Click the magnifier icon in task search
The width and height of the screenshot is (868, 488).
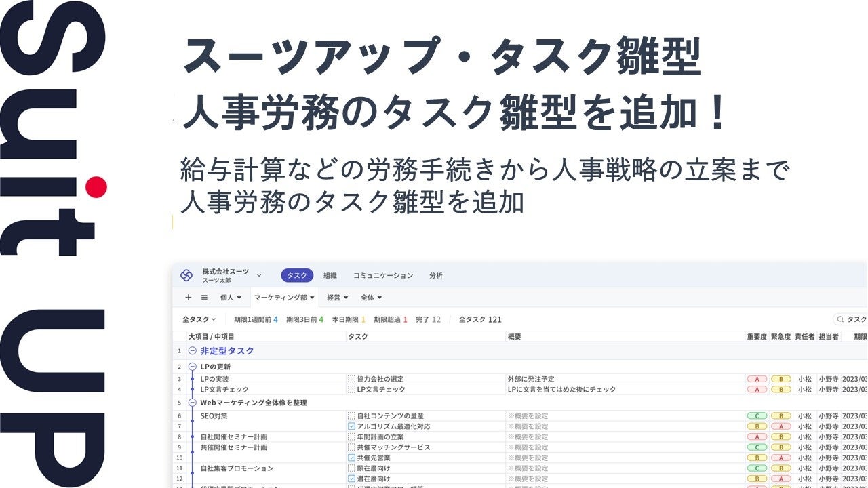840,319
